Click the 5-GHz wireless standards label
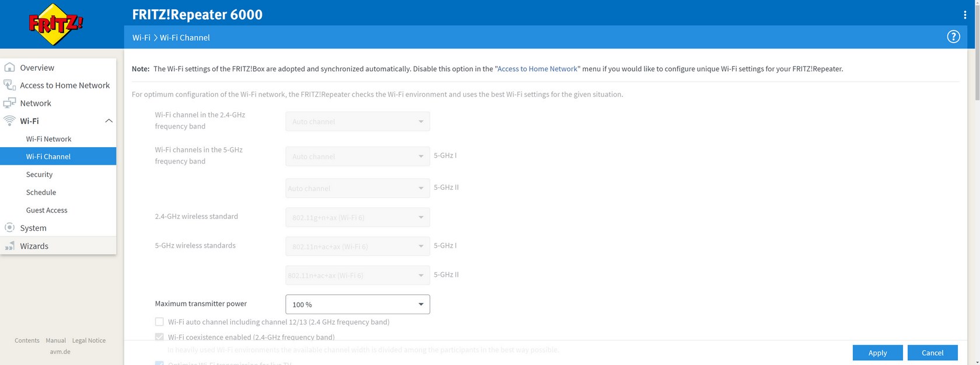 click(195, 246)
